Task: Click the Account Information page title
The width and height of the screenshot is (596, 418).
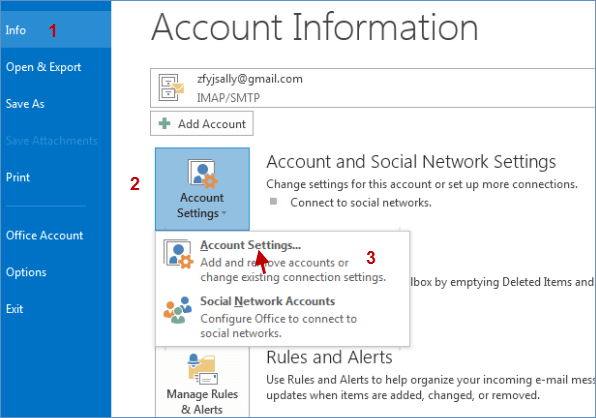Action: tap(315, 27)
